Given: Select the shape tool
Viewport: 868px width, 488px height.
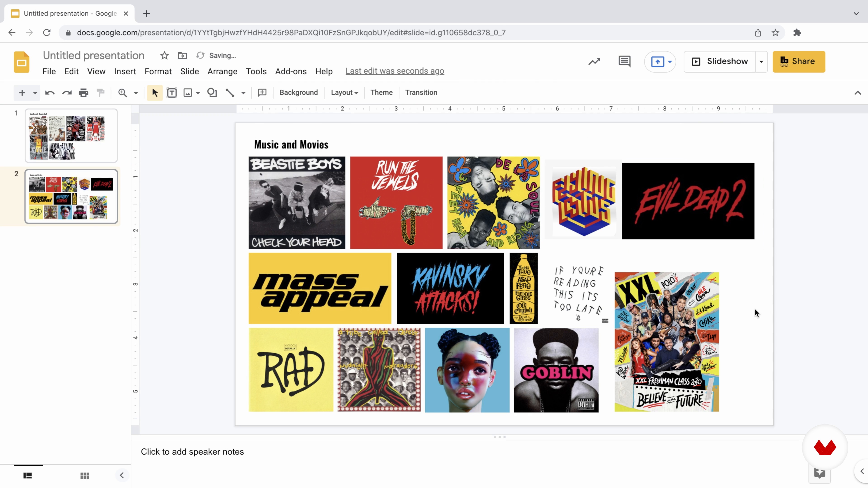Looking at the screenshot, I should [x=212, y=93].
